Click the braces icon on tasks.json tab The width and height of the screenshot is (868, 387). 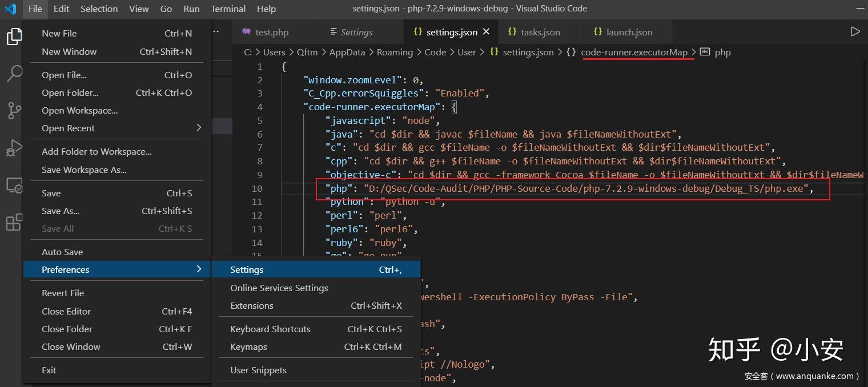[512, 32]
